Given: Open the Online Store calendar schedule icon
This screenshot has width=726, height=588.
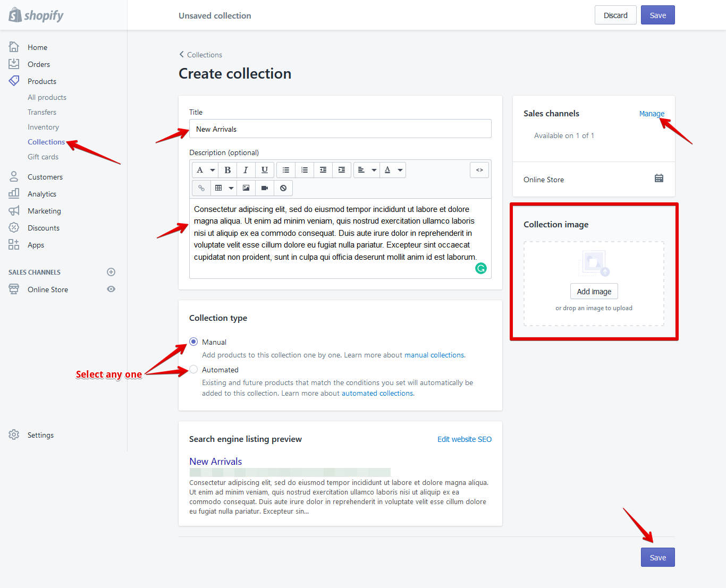Looking at the screenshot, I should (659, 178).
